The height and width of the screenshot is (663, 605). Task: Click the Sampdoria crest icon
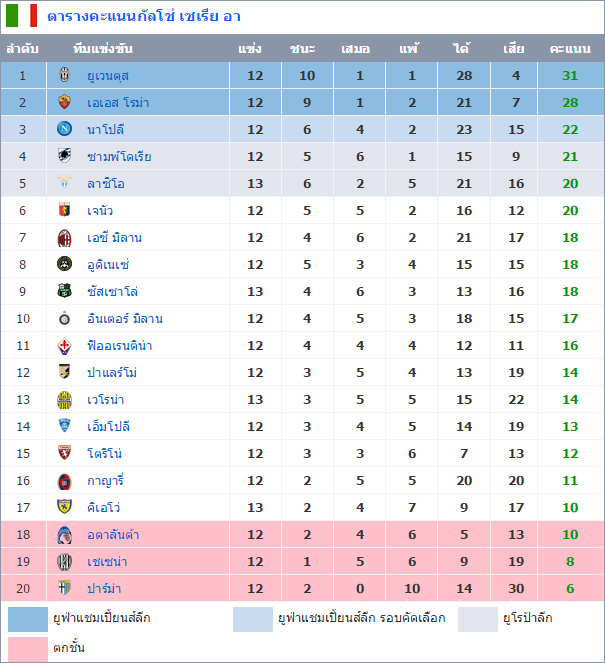tap(65, 156)
